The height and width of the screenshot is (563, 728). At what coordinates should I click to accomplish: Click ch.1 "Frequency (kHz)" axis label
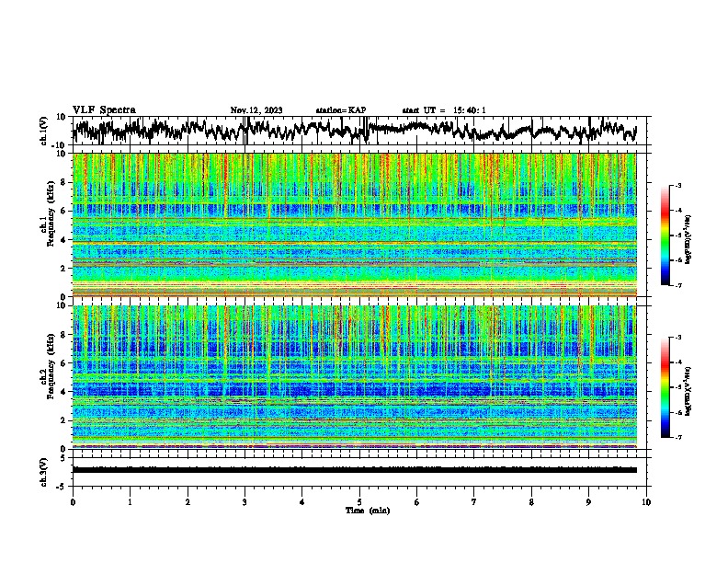coord(51,214)
